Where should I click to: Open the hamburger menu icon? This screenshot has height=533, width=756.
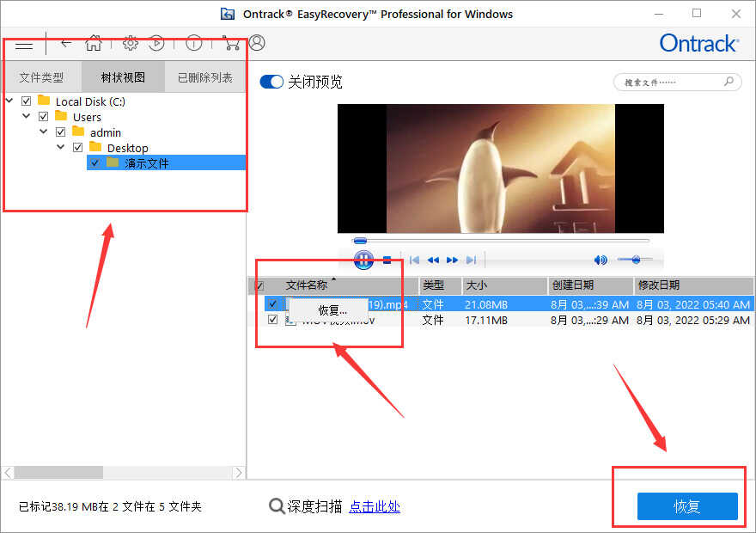coord(24,45)
